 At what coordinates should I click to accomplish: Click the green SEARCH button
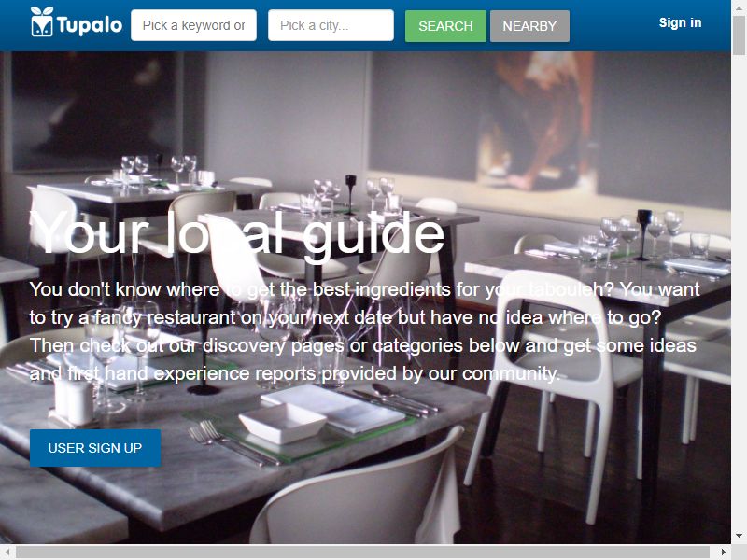(x=445, y=26)
